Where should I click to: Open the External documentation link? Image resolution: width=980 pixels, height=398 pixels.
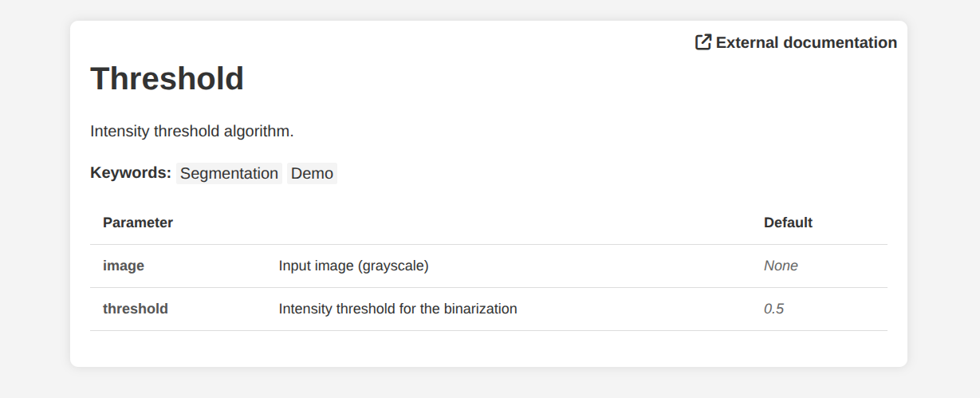point(806,42)
